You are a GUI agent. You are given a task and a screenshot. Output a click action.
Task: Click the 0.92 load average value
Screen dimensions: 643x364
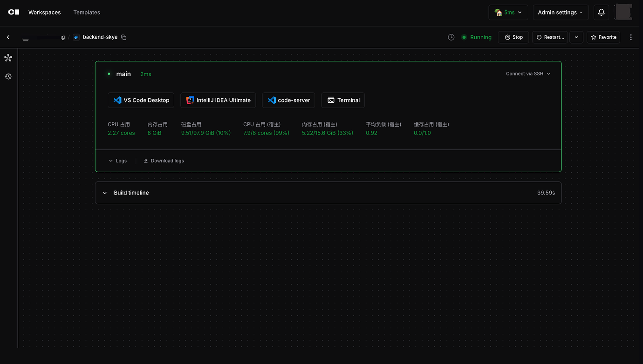(371, 133)
